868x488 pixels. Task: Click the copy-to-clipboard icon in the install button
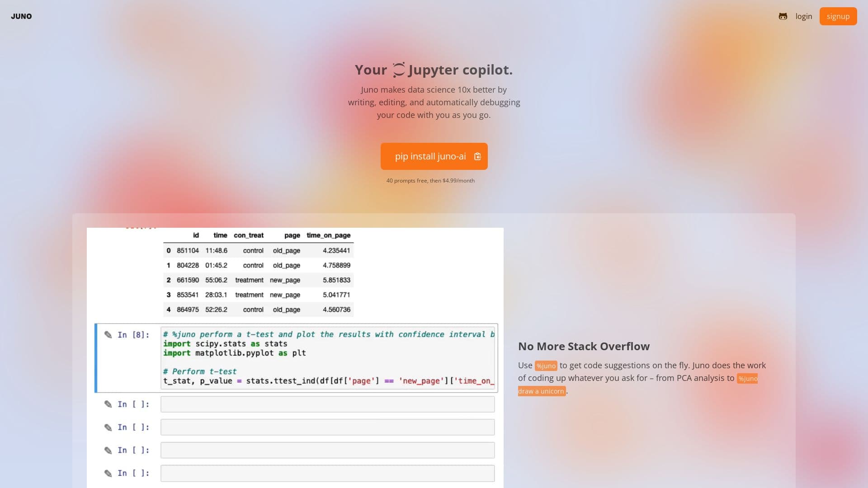click(478, 156)
